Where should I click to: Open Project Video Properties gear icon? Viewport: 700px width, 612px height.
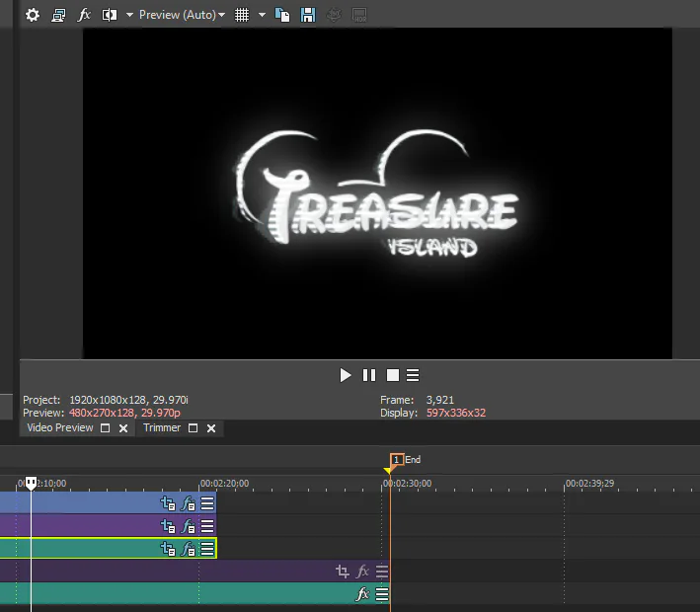(x=33, y=15)
